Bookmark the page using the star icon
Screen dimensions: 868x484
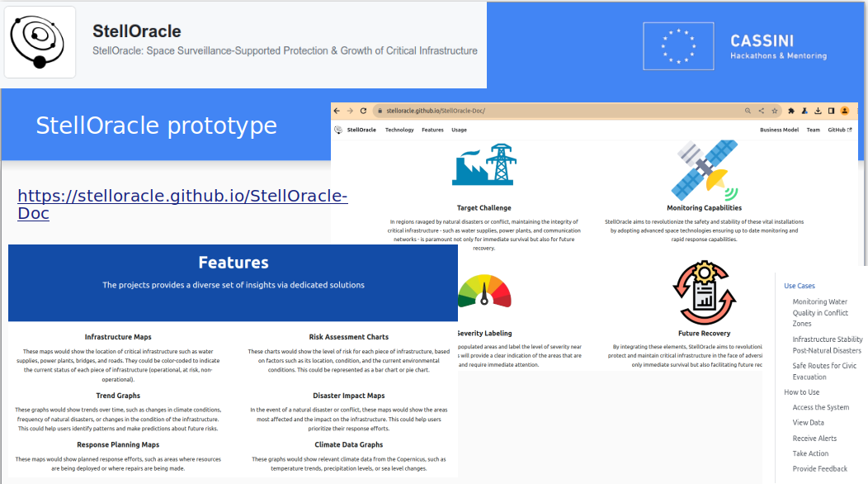(x=775, y=111)
